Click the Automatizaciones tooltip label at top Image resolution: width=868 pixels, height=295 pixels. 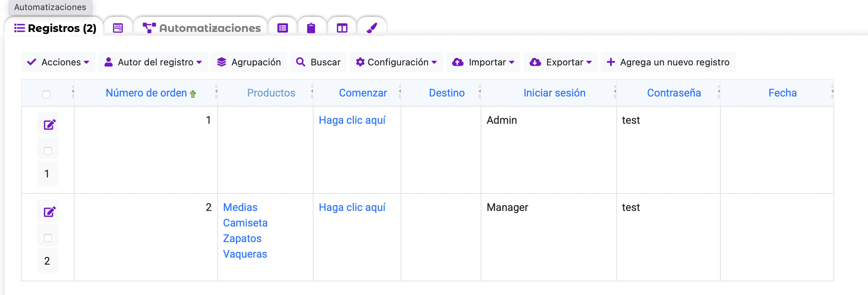(x=50, y=7)
